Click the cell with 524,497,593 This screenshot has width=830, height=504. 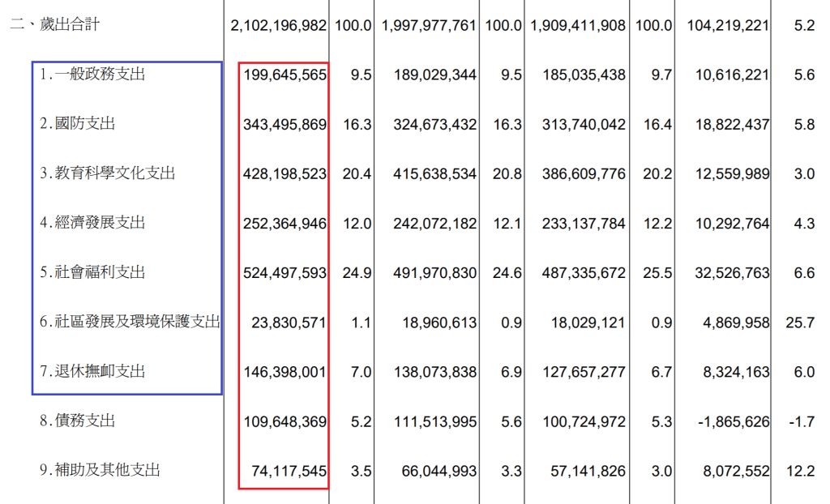click(x=285, y=273)
